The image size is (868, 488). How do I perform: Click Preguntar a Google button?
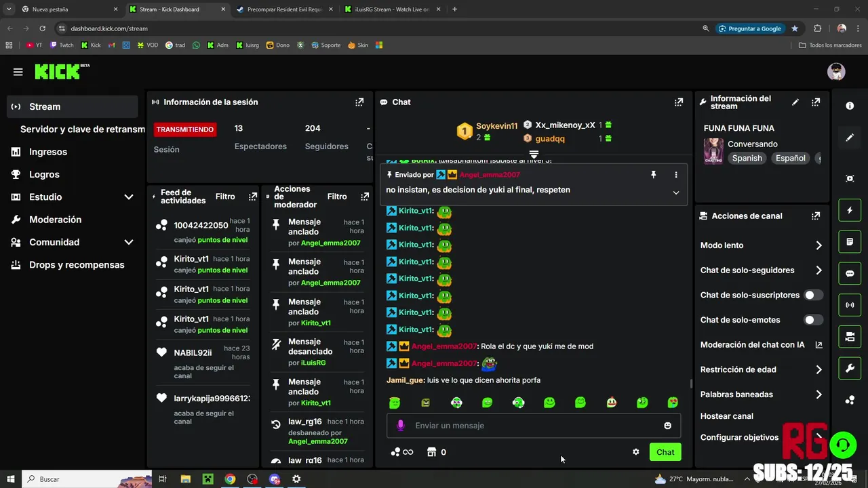coord(749,28)
